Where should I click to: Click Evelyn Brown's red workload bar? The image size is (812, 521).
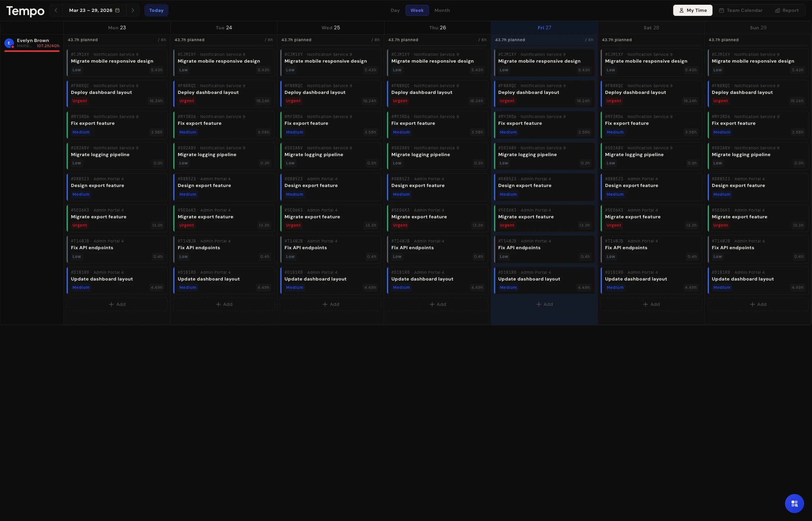coord(32,51)
